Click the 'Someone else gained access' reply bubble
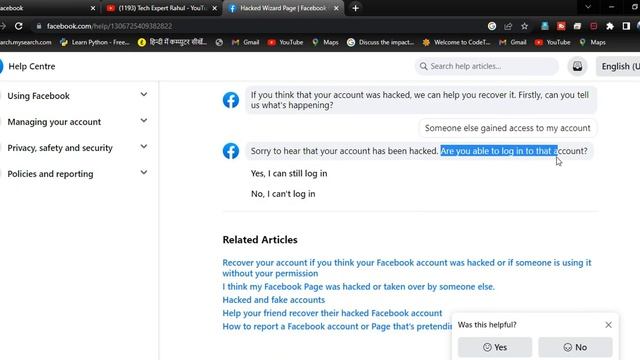The image size is (640, 360). coord(507,128)
